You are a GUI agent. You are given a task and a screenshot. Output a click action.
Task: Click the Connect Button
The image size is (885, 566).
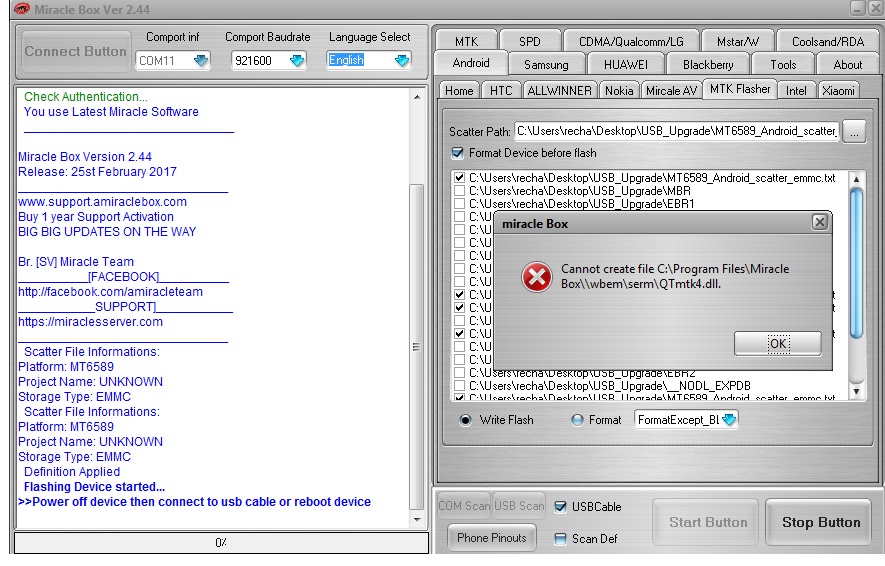76,51
